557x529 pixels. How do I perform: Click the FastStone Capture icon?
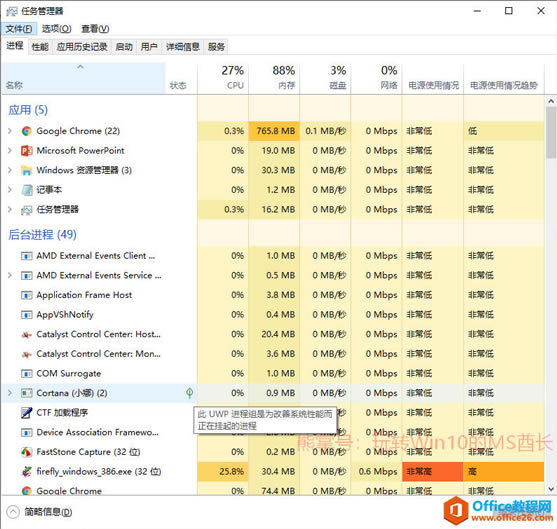click(26, 452)
